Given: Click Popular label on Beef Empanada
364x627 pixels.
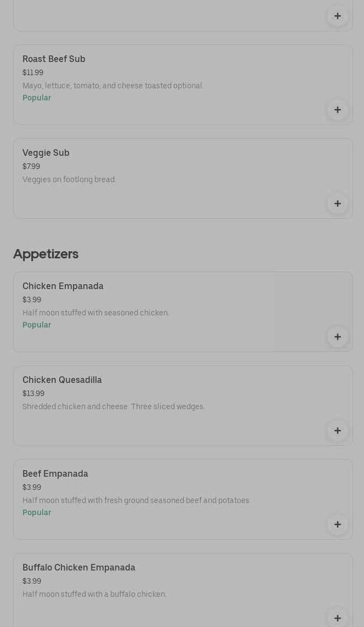Looking at the screenshot, I should point(37,512).
